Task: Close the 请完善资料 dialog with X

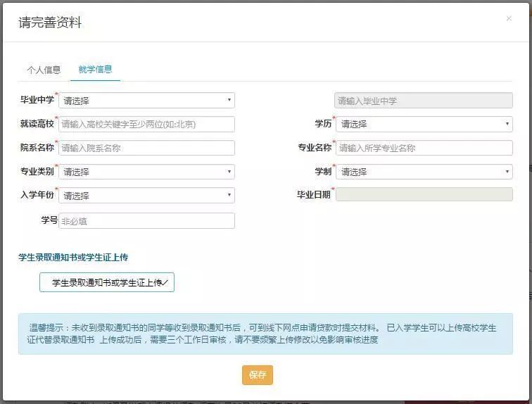Action: pyautogui.click(x=509, y=18)
